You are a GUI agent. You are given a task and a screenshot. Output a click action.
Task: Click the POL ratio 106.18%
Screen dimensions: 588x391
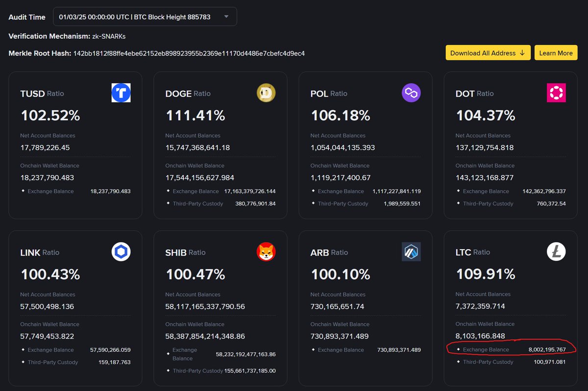(341, 116)
